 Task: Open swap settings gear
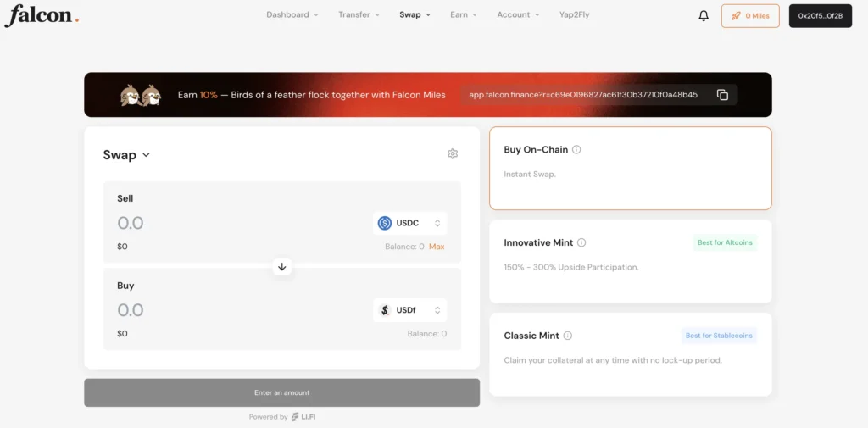click(453, 154)
